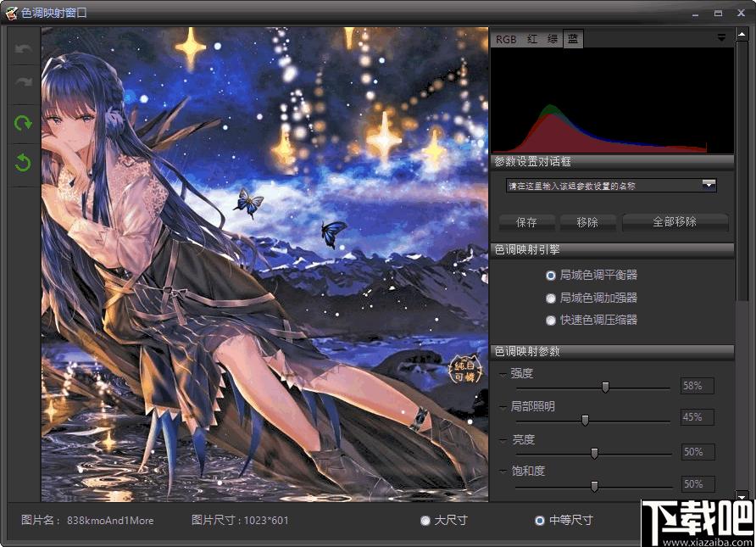Screen dimensions: 756x547
Task: Switch histogram to 蓝 channel tab
Action: coord(573,39)
